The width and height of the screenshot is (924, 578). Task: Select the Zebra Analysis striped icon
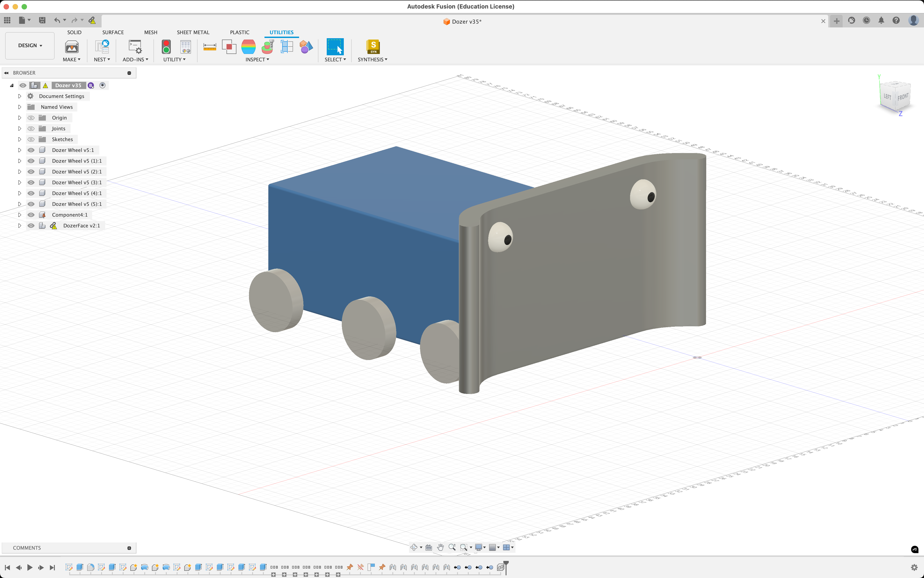pyautogui.click(x=248, y=47)
